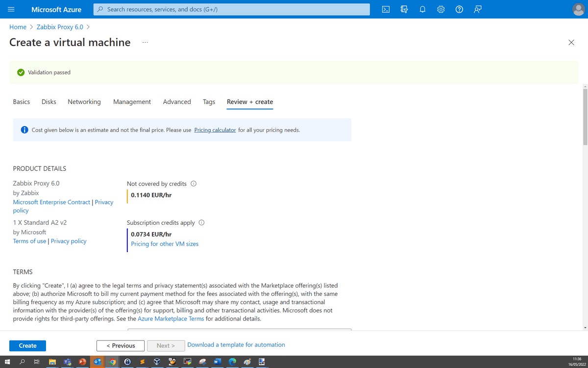The height and width of the screenshot is (368, 588).
Task: Switch to Google Chrome in the taskbar
Action: pyautogui.click(x=112, y=362)
